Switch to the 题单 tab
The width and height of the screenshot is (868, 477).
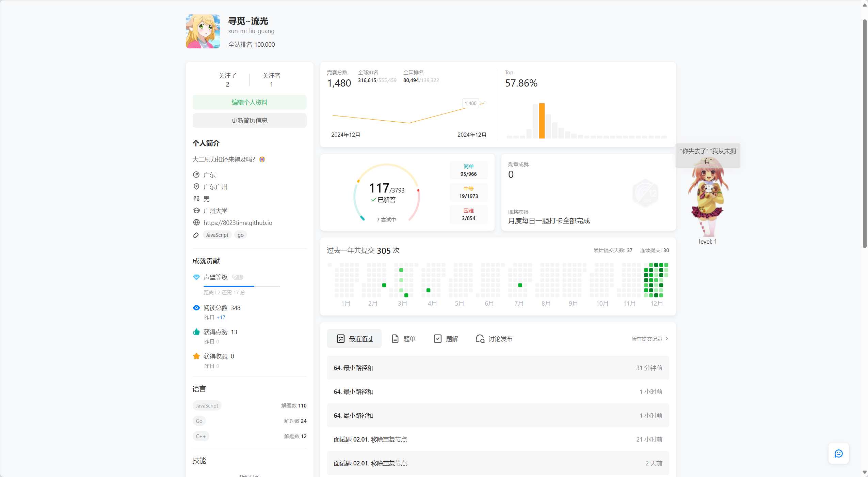tap(404, 339)
